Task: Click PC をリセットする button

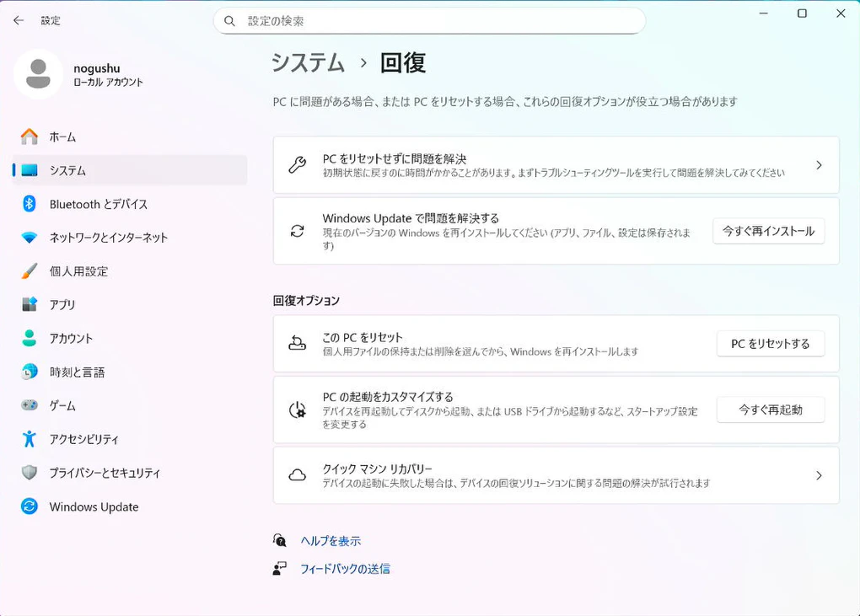Action: (770, 344)
